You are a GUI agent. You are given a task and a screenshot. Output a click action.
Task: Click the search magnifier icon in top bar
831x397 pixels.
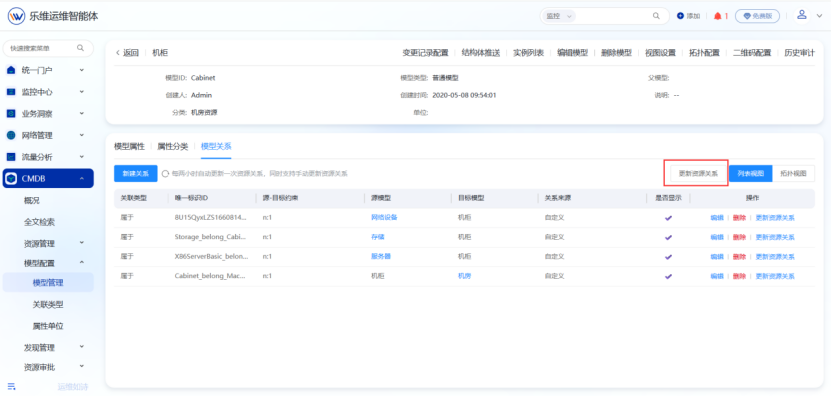(656, 16)
